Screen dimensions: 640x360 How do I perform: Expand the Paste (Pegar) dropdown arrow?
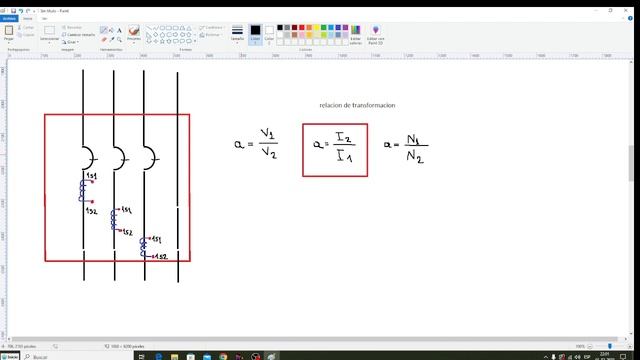coord(9,42)
